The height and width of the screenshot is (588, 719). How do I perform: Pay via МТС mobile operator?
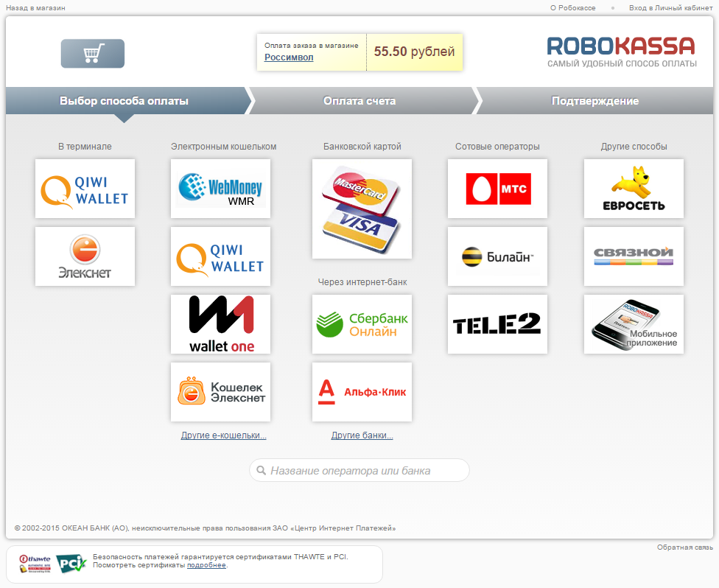coord(497,189)
